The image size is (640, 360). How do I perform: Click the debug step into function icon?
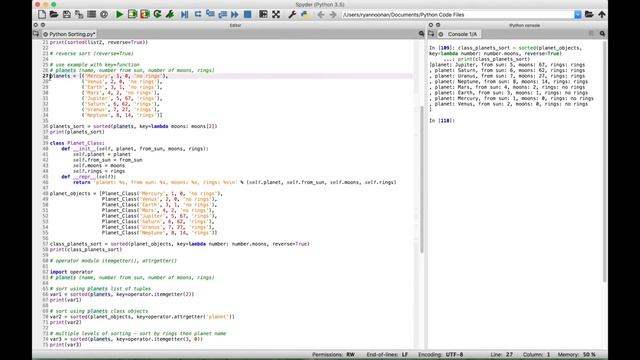(210, 14)
